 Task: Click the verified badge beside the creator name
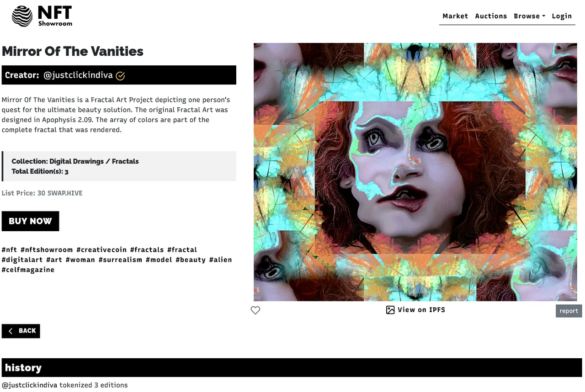pyautogui.click(x=120, y=76)
